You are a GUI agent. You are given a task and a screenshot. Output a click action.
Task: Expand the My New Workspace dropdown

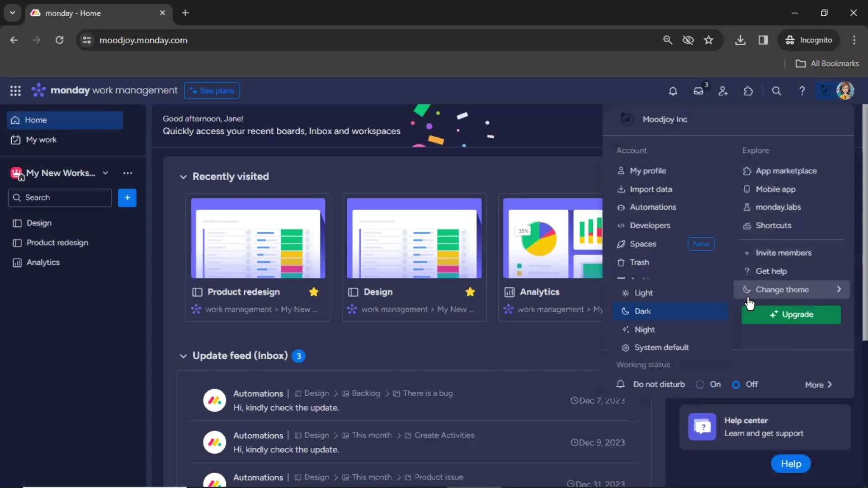pyautogui.click(x=105, y=173)
